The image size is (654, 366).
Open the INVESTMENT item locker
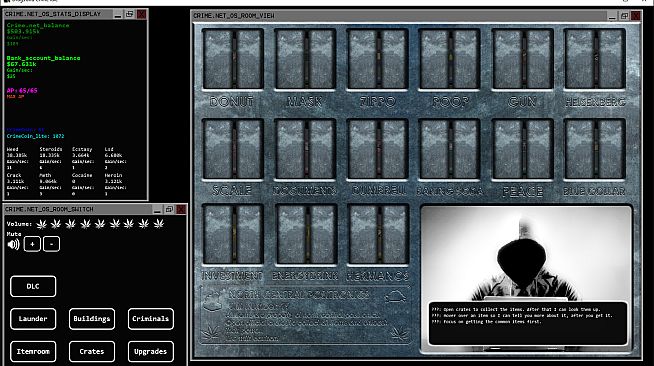click(x=233, y=234)
